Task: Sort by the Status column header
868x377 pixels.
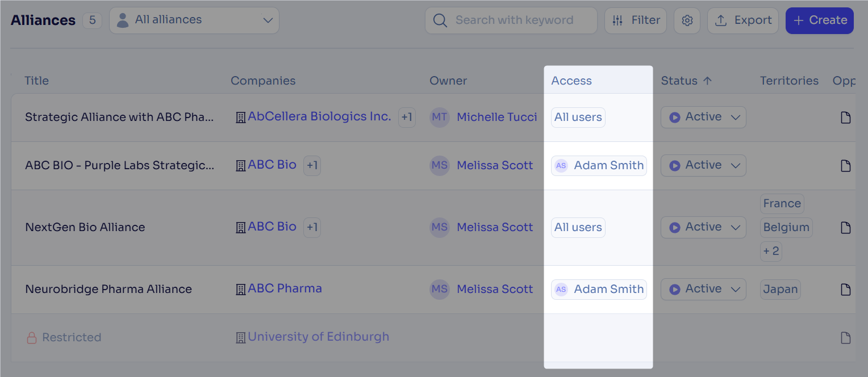Action: (686, 81)
